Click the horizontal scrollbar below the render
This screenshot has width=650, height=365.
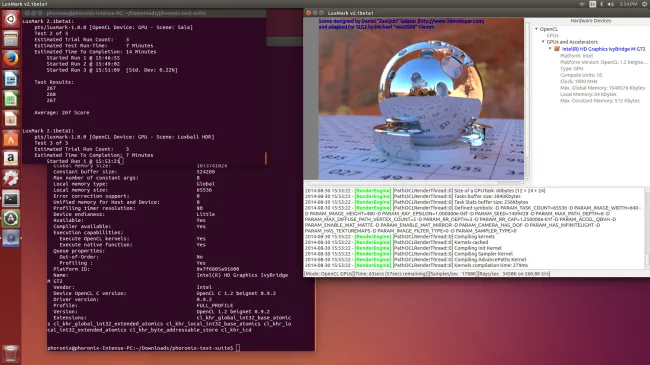click(415, 182)
